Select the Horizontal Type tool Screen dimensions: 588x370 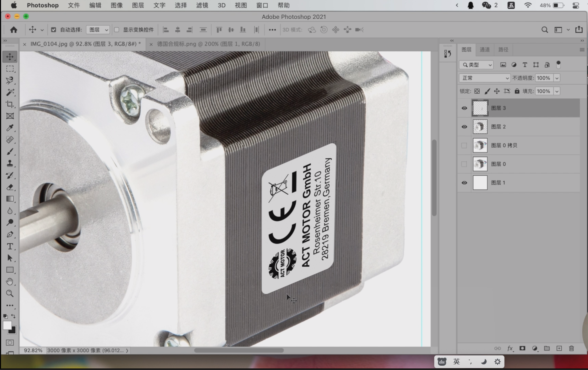10,246
